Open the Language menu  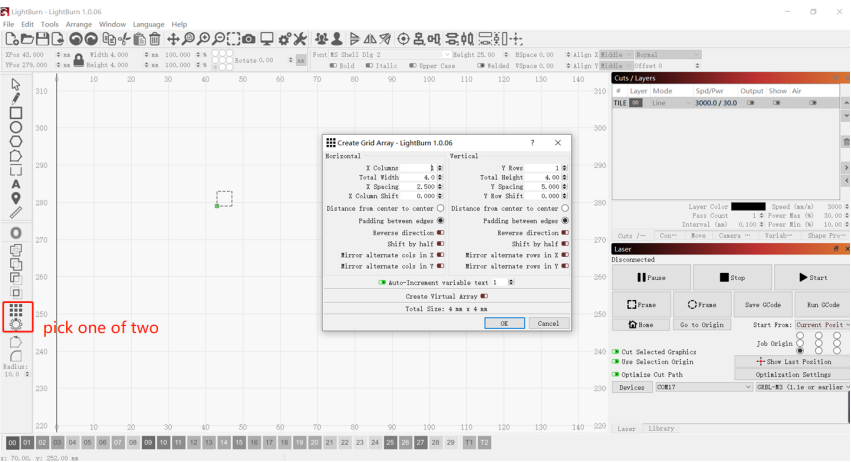click(148, 24)
